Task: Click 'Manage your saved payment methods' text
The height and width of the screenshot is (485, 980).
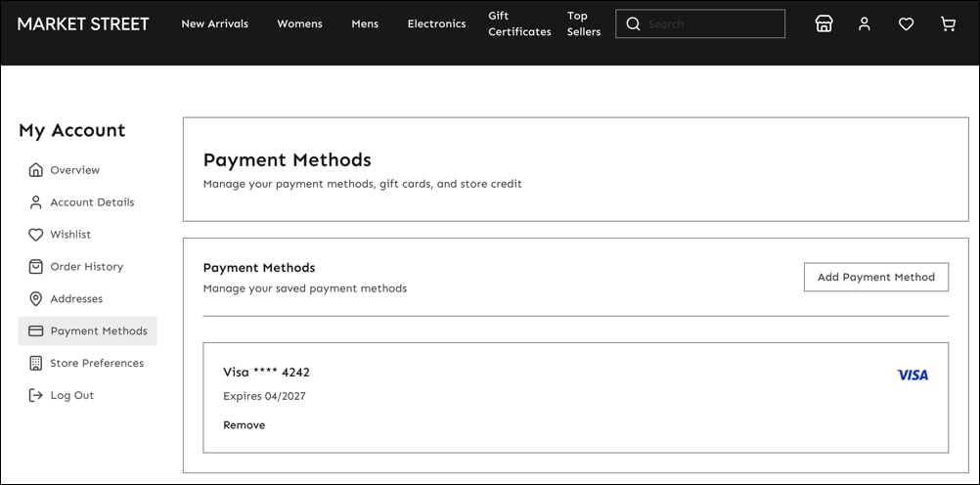Action: tap(305, 288)
